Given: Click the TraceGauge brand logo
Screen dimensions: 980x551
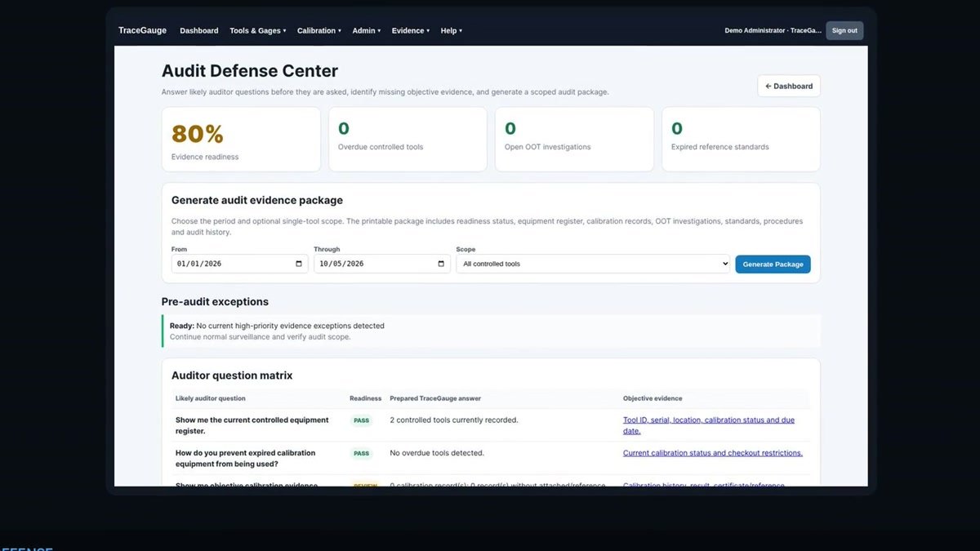Looking at the screenshot, I should (142, 31).
